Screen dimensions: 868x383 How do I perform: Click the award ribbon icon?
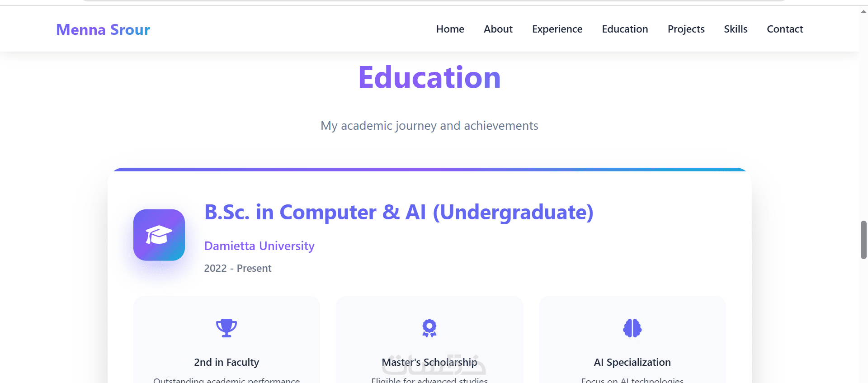pyautogui.click(x=429, y=328)
